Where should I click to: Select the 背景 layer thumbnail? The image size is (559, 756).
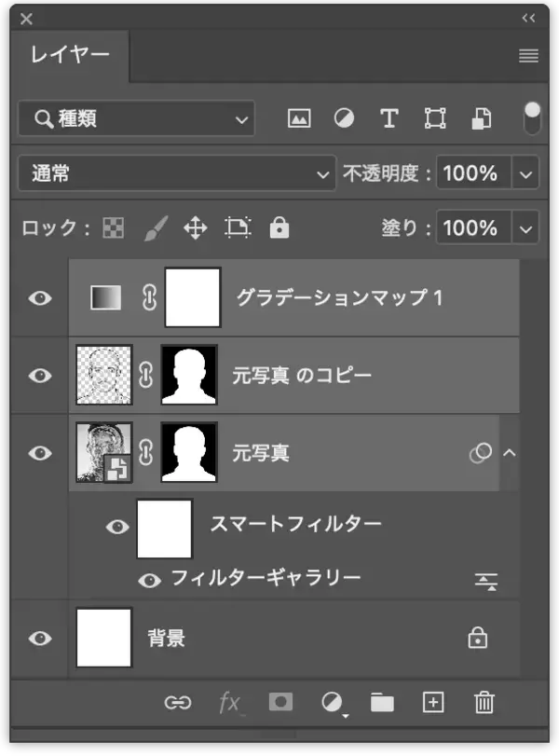click(103, 638)
